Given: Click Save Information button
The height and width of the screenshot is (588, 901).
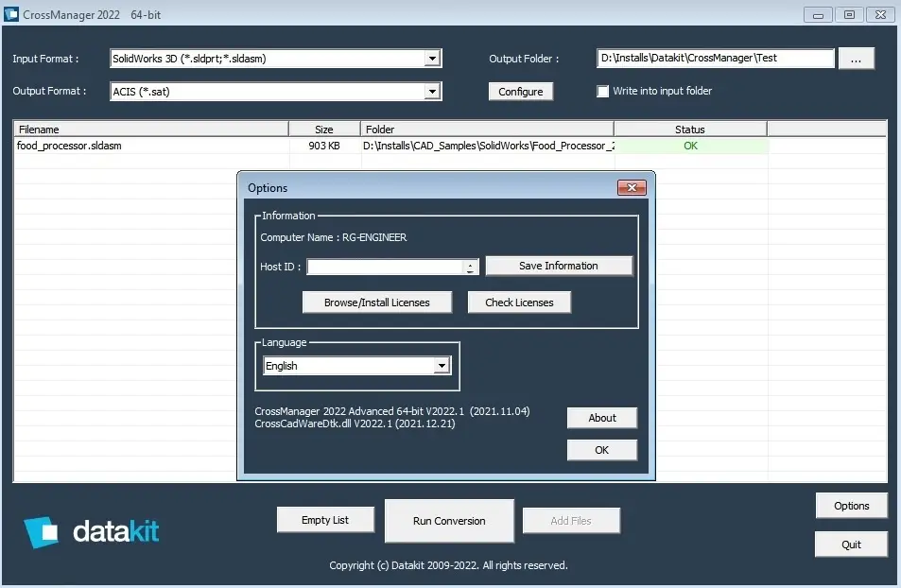Looking at the screenshot, I should click(559, 266).
